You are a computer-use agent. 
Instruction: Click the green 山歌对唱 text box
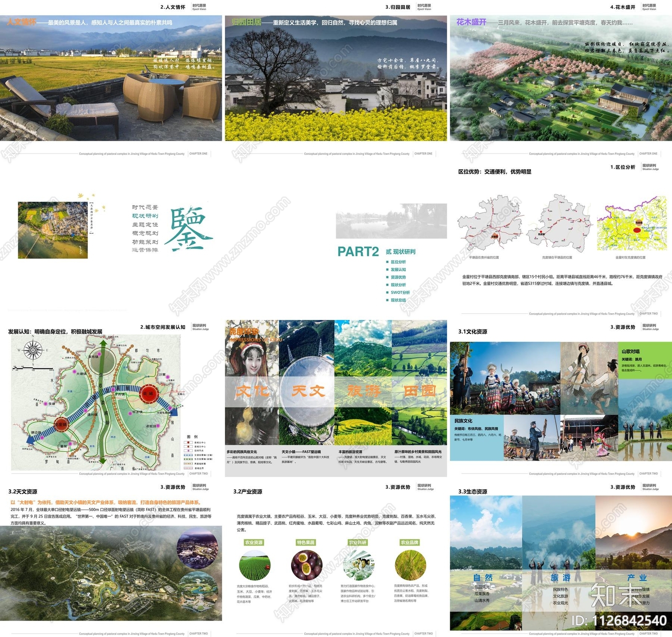645,360
